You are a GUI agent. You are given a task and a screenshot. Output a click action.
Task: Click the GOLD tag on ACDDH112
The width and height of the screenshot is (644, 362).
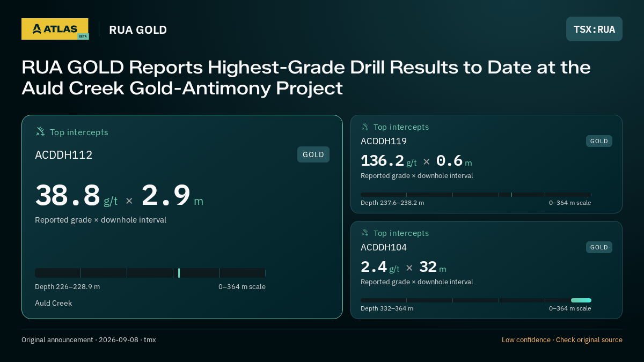pos(313,154)
